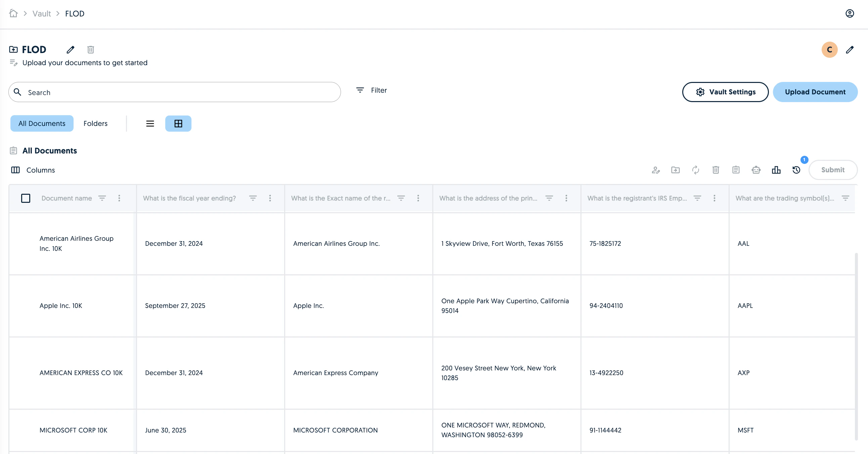The width and height of the screenshot is (868, 454).
Task: Click the FLOD breadcrumb item
Action: (75, 13)
